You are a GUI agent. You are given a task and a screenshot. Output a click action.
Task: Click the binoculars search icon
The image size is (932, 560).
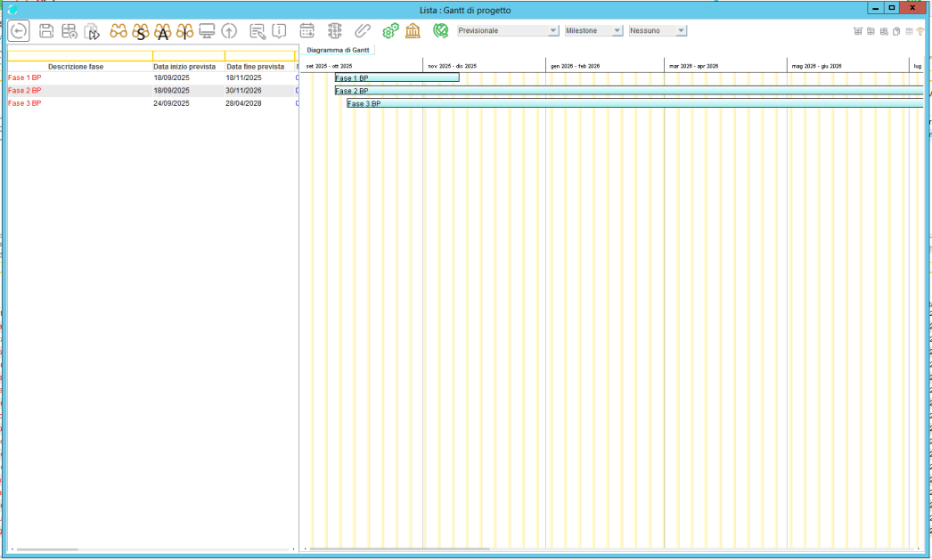coord(119,31)
